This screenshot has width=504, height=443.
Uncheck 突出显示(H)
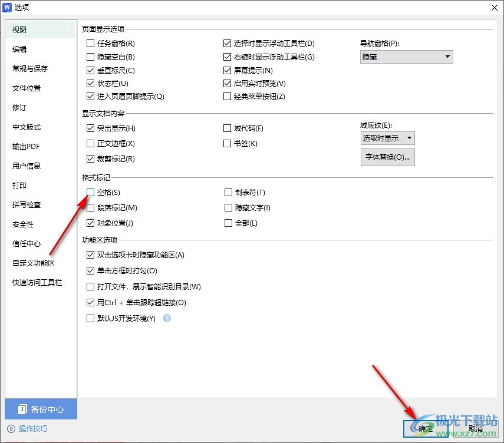click(x=91, y=128)
